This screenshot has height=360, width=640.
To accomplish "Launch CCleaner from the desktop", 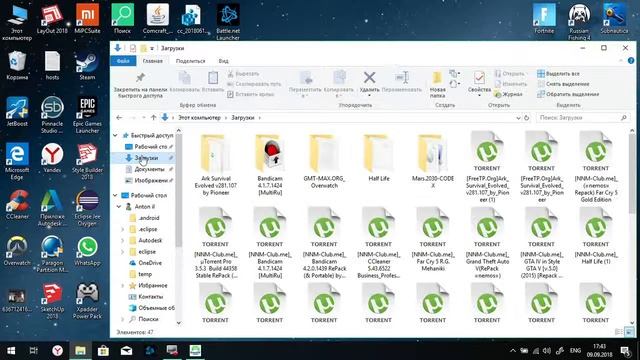I will [17, 204].
